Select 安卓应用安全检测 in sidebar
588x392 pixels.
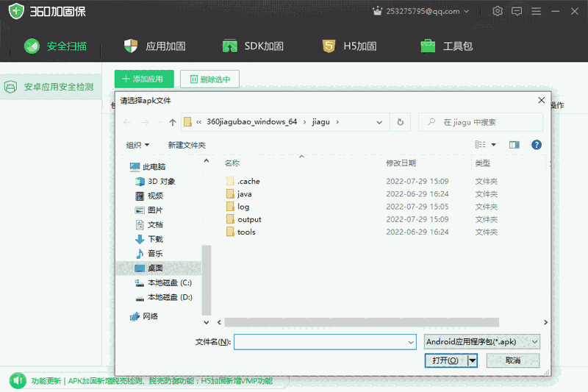click(51, 87)
